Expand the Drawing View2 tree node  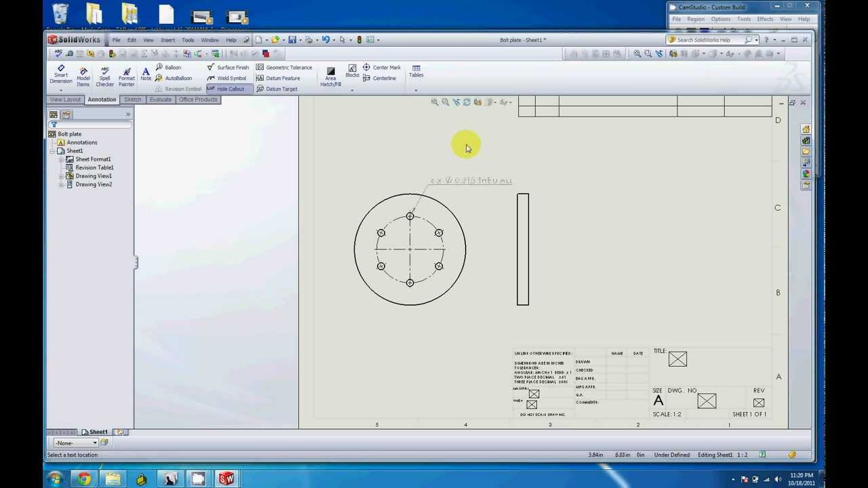tap(61, 184)
